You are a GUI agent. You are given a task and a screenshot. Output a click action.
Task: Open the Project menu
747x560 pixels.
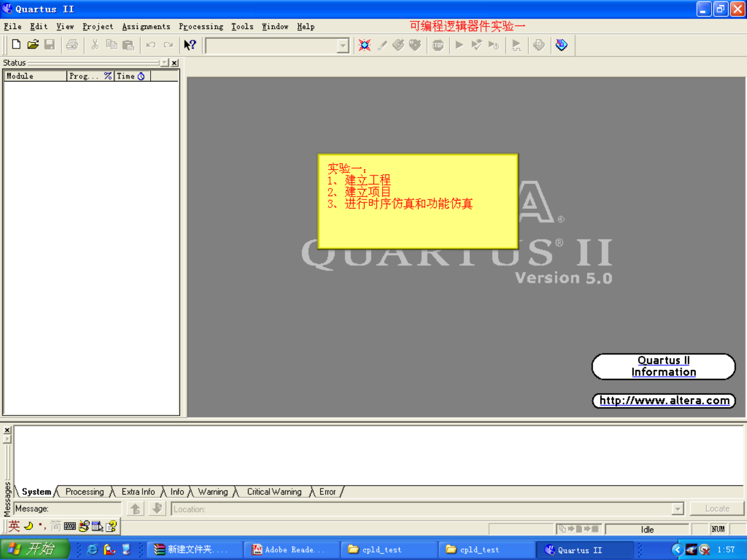point(98,26)
